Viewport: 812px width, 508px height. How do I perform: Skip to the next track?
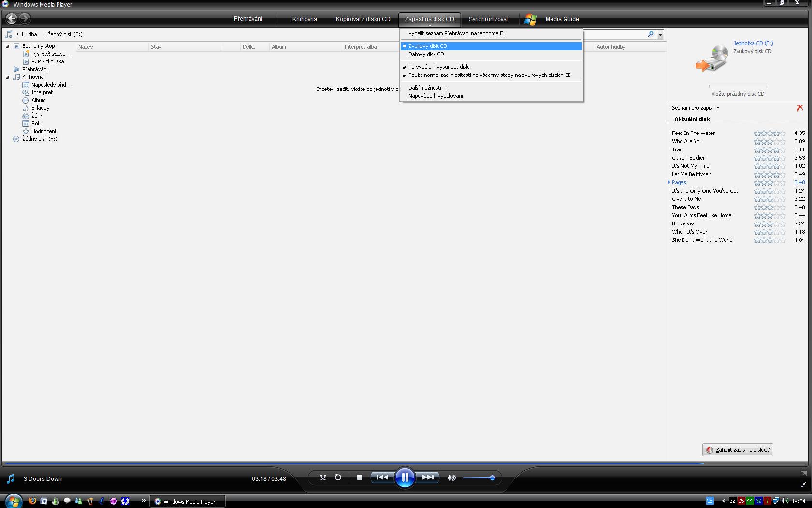tap(428, 478)
